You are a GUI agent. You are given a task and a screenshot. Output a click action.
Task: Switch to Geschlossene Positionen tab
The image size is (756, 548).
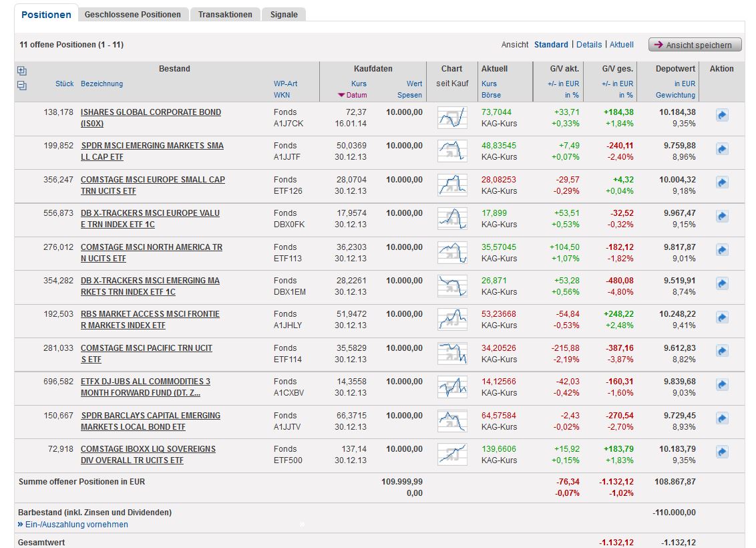(x=132, y=14)
